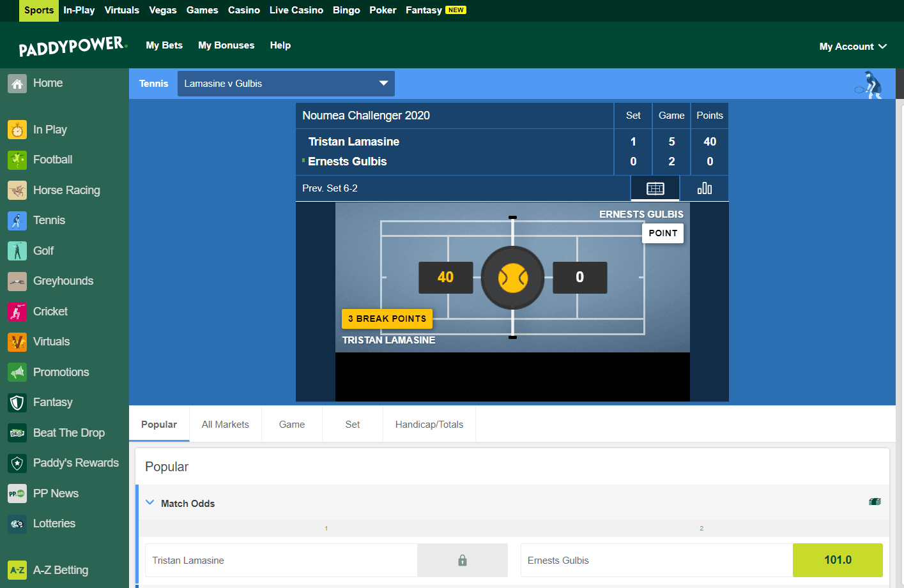
Task: Show the match statistics bar chart icon
Action: (704, 188)
